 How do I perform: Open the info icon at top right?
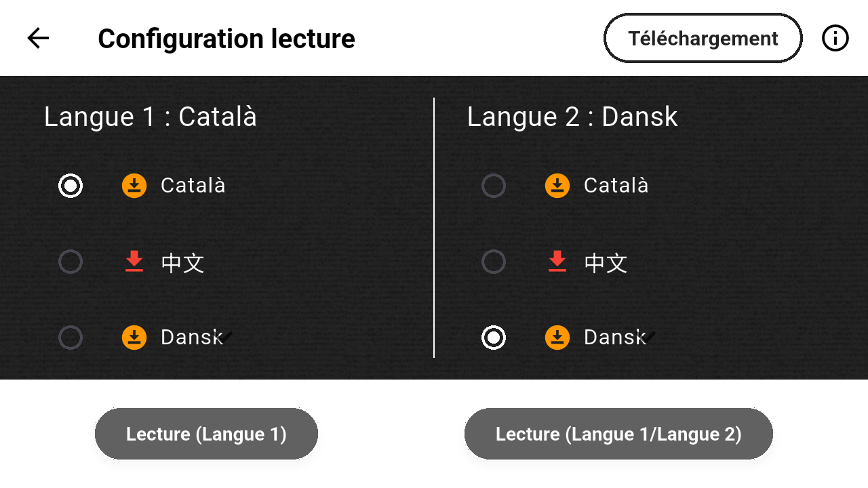coord(835,39)
